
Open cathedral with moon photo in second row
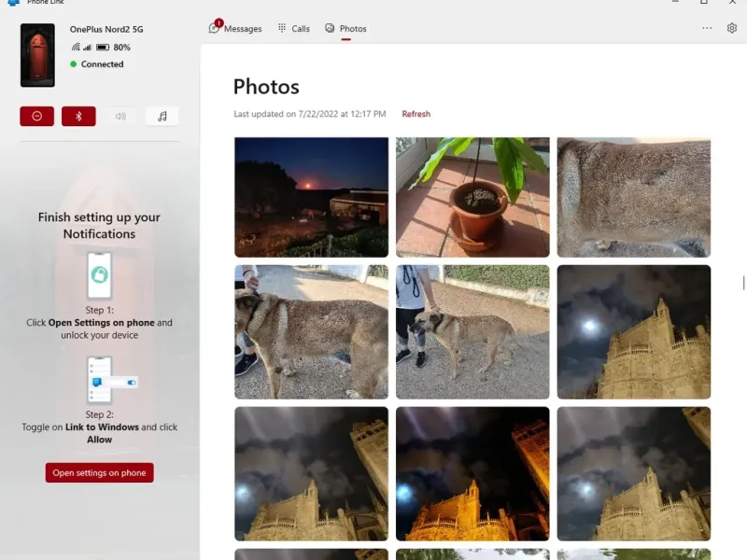click(634, 332)
